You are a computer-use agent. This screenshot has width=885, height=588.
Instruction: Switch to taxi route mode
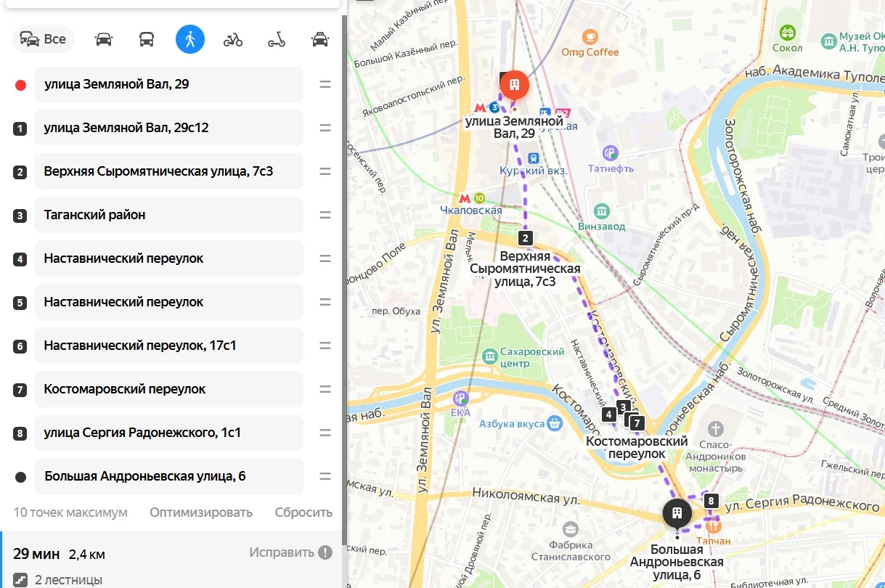[x=319, y=39]
